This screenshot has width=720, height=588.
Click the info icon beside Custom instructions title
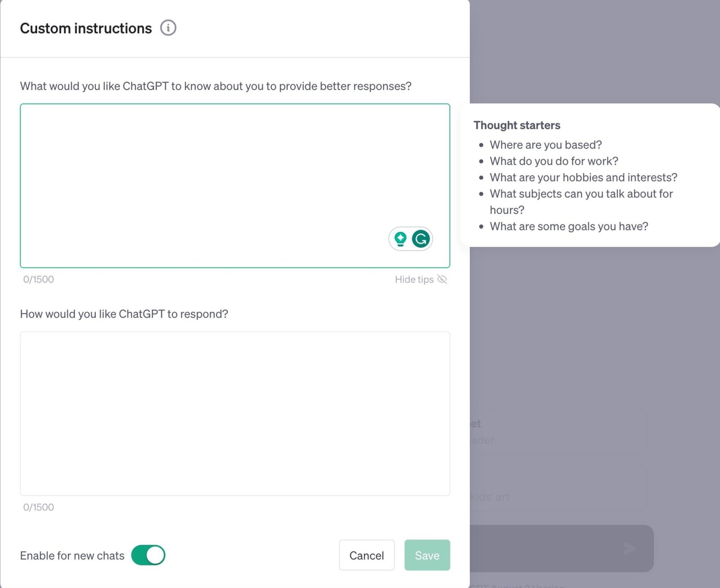point(168,28)
